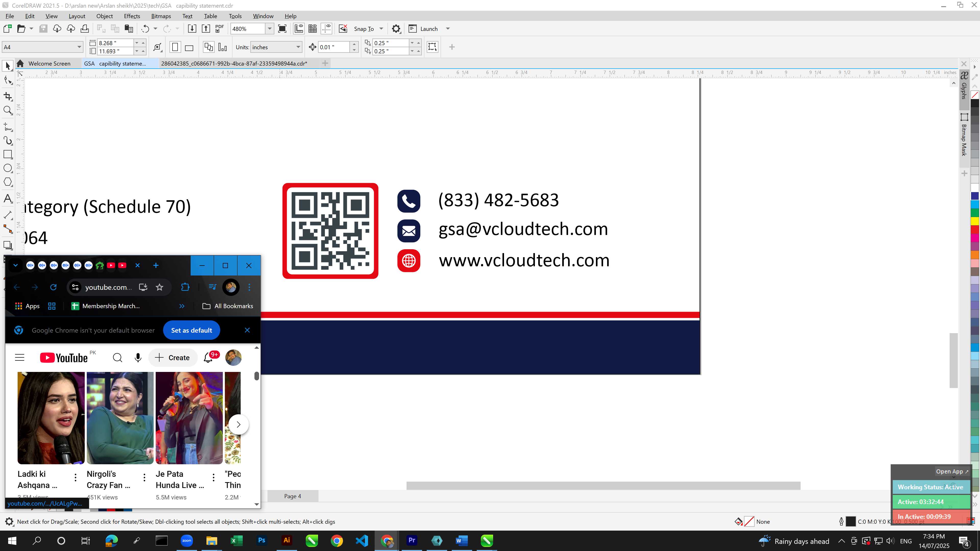Select the Ellipse tool in toolbox

8,168
